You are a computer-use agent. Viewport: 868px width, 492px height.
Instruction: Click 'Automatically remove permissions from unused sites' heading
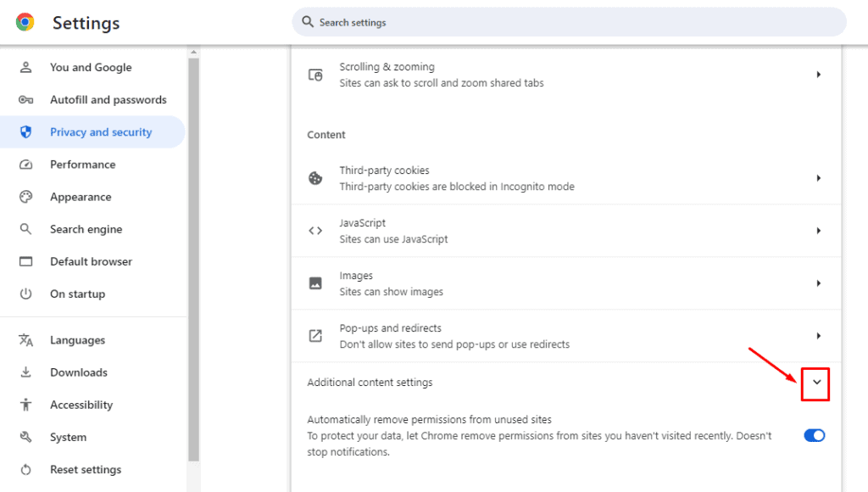(x=430, y=419)
